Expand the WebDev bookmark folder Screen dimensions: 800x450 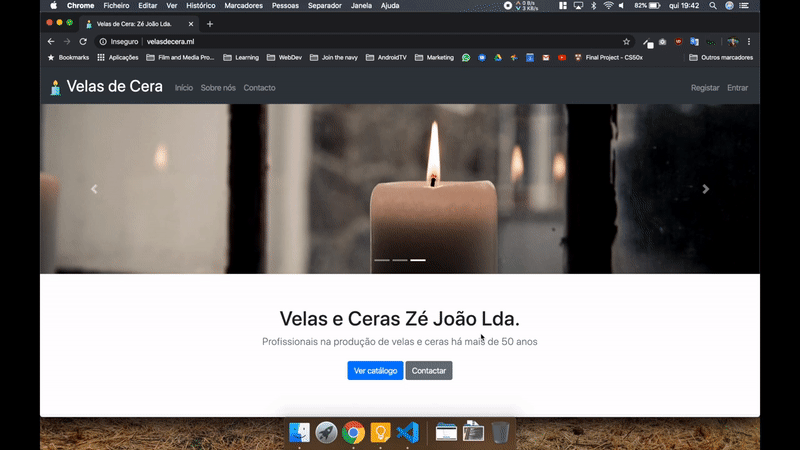(285, 58)
